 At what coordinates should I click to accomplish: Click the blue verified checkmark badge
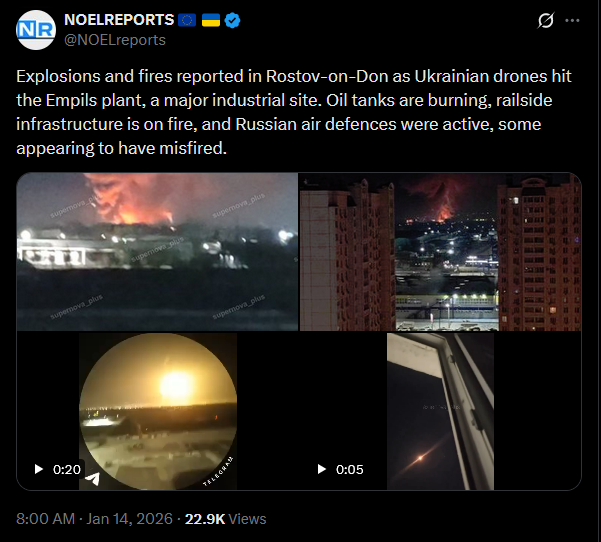232,20
